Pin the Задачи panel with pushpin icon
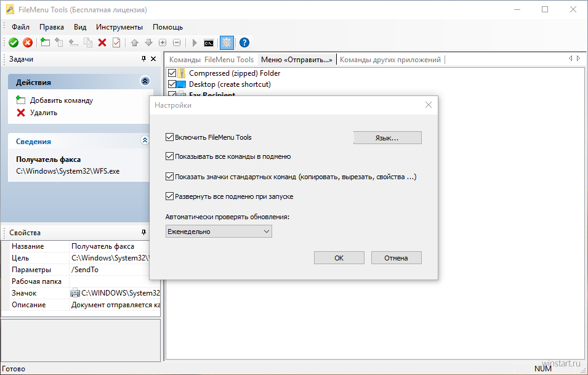The width and height of the screenshot is (588, 375). (x=143, y=59)
